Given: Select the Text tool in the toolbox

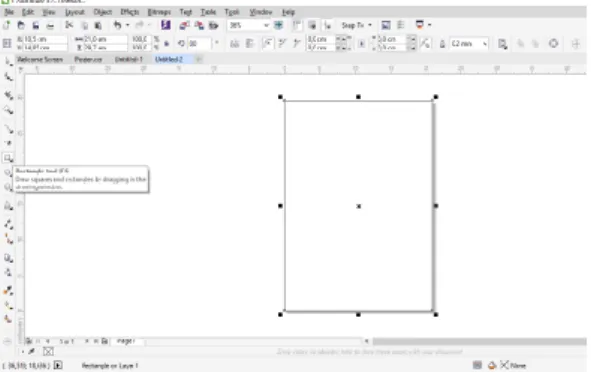Looking at the screenshot, I should [x=8, y=206].
